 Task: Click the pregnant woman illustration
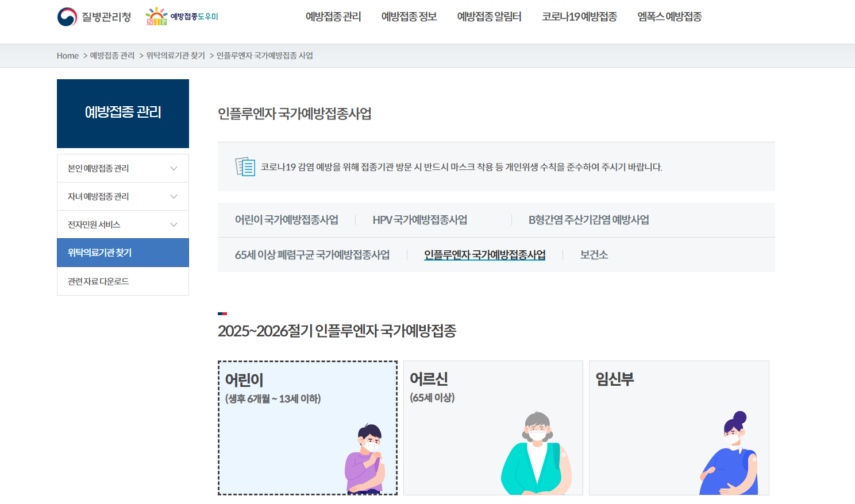click(x=729, y=453)
